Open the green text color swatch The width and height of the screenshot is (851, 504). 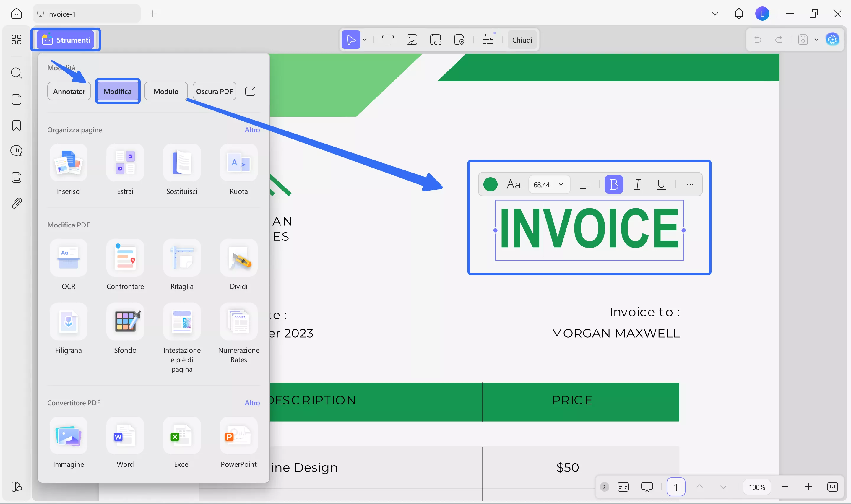(490, 184)
